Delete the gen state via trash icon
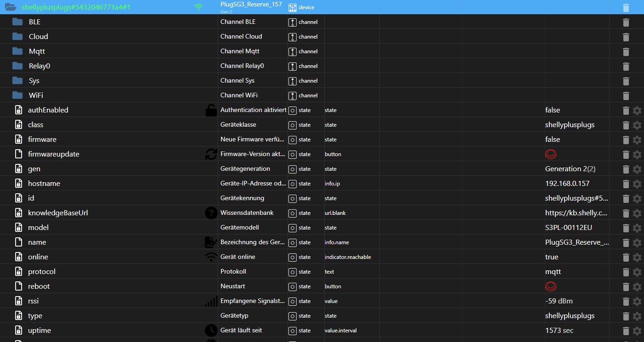 tap(626, 169)
